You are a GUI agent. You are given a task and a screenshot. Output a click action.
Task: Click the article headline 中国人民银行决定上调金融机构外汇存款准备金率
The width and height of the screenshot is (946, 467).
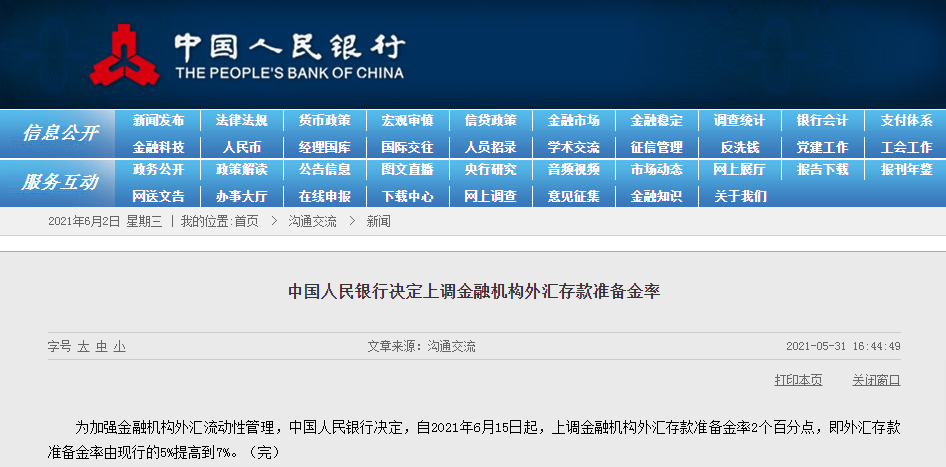[474, 292]
